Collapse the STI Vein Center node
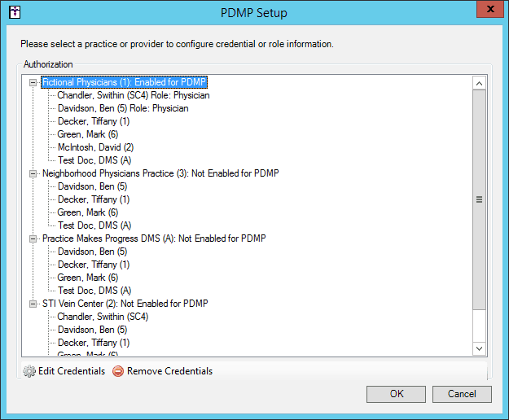 33,304
